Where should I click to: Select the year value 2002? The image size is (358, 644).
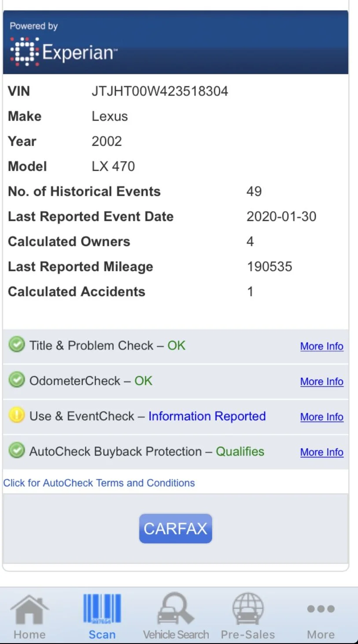pos(107,141)
